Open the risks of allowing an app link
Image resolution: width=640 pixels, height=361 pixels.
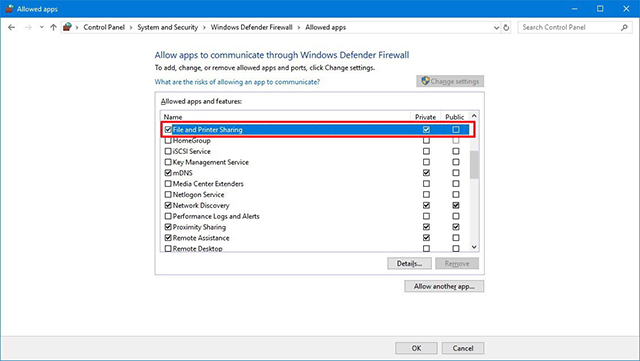coord(237,82)
